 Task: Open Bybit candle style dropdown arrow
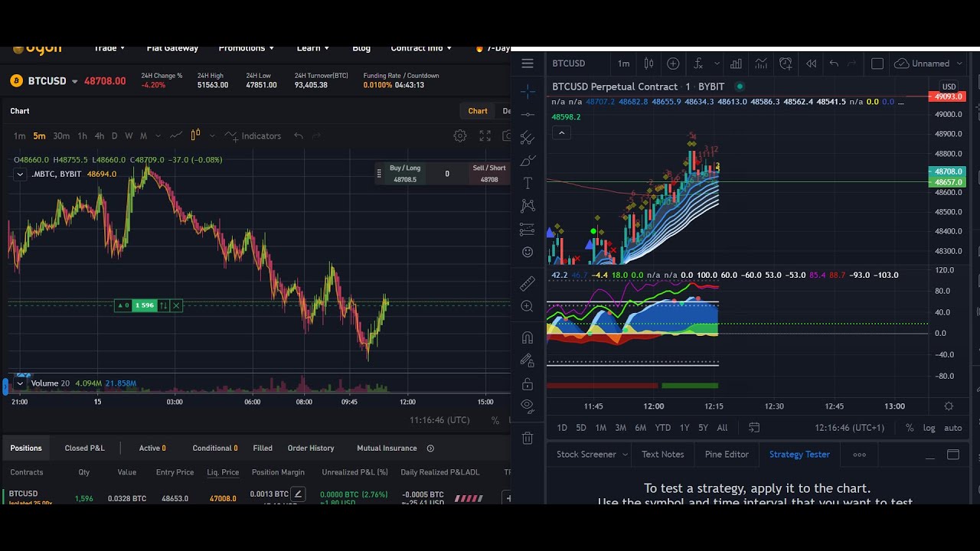(212, 136)
